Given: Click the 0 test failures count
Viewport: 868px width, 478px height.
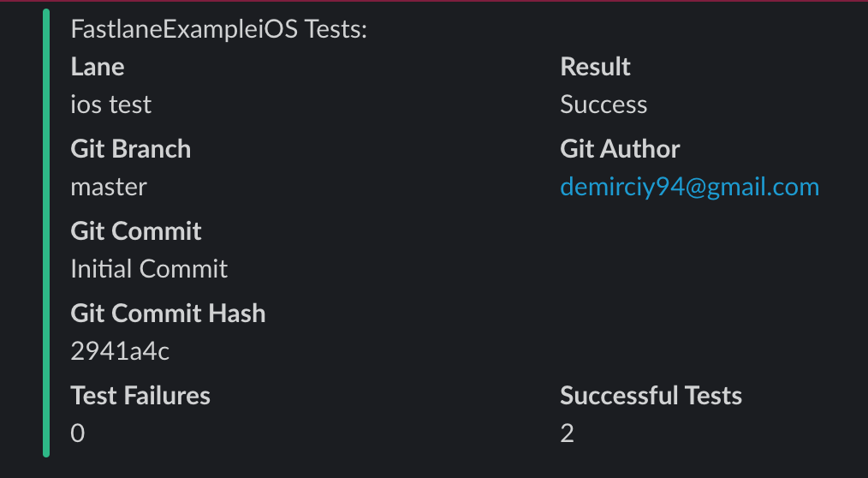Looking at the screenshot, I should pyautogui.click(x=78, y=433).
